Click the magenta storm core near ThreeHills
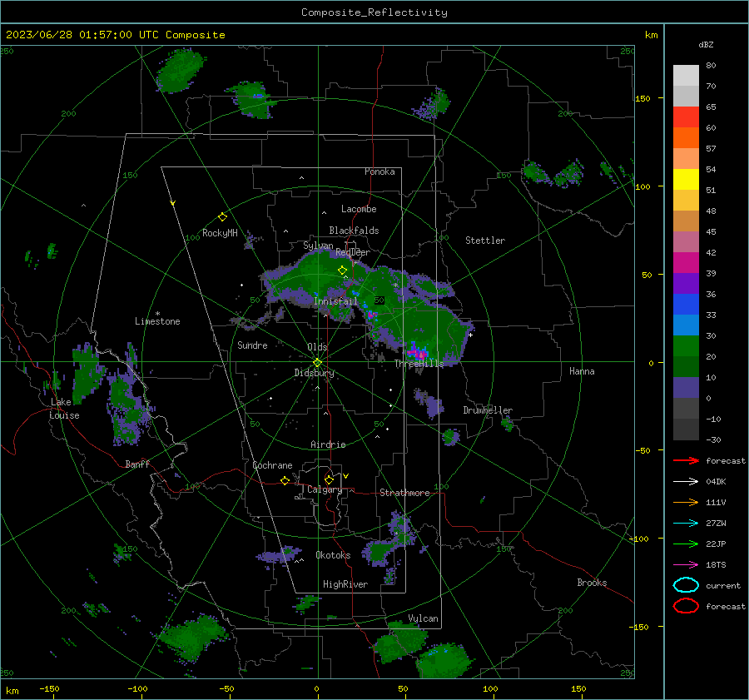This screenshot has width=749, height=700. 419,354
